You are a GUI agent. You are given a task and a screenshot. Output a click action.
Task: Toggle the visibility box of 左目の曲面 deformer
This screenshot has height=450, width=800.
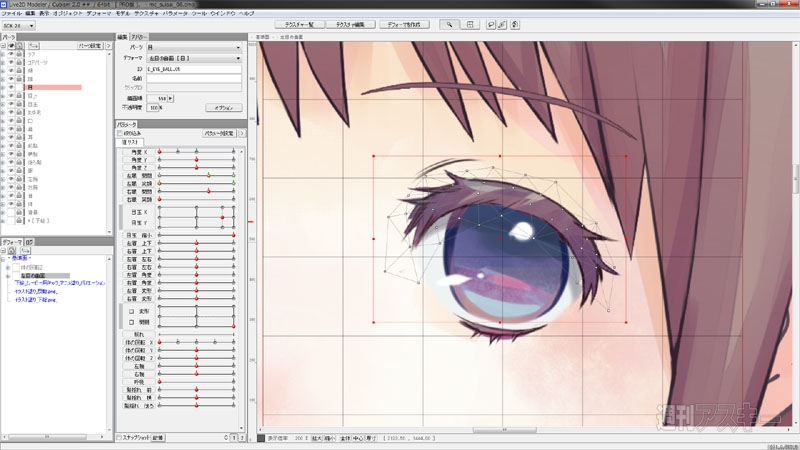[x=16, y=276]
